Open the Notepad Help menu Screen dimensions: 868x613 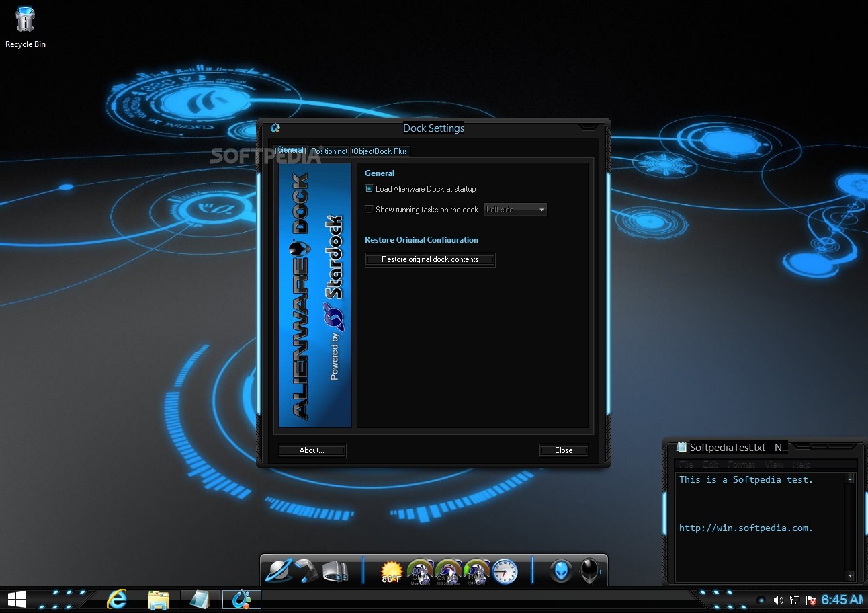coord(801,464)
